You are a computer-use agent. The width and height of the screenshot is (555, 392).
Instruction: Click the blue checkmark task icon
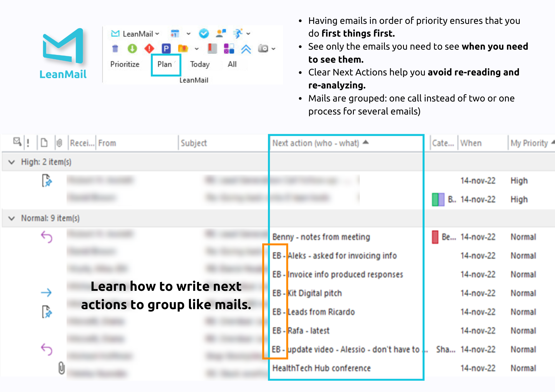point(204,34)
